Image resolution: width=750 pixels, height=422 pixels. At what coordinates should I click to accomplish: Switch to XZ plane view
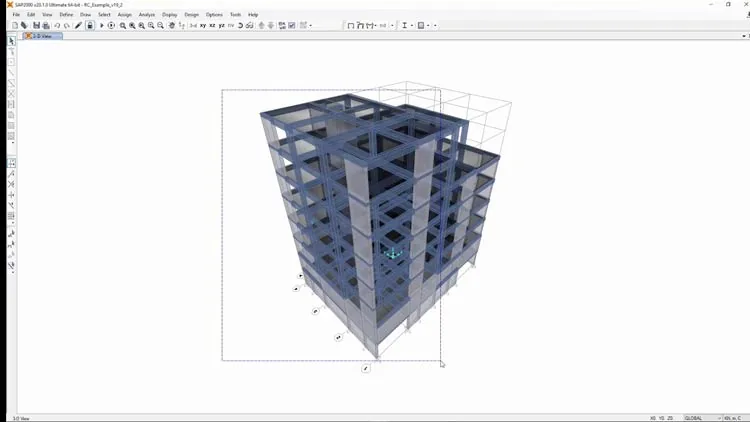[x=212, y=25]
